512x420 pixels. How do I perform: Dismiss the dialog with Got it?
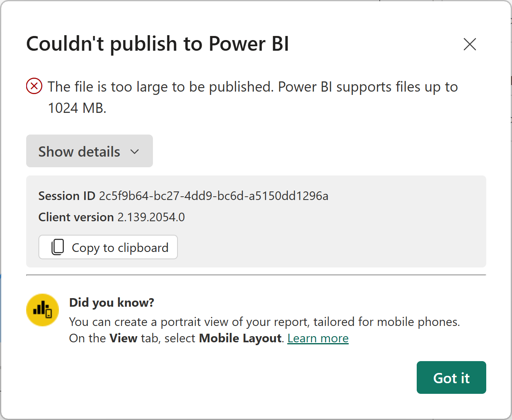tap(451, 377)
